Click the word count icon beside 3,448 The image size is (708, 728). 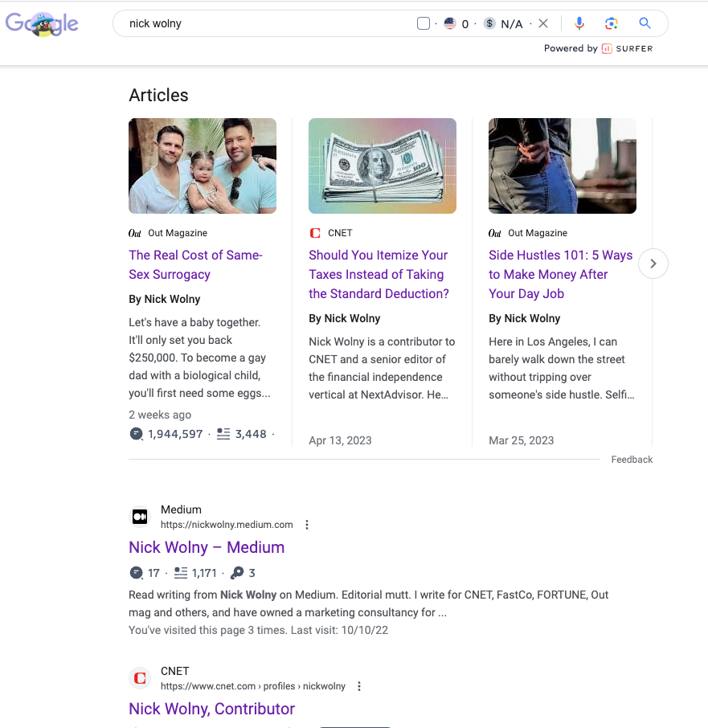point(223,434)
